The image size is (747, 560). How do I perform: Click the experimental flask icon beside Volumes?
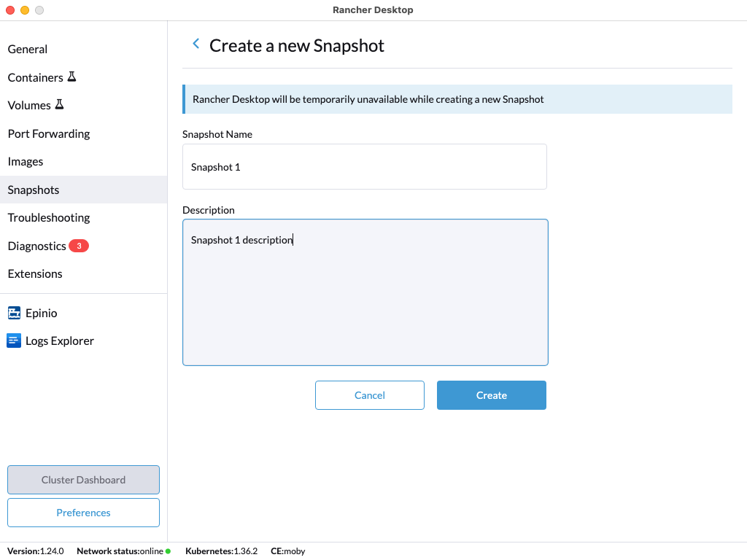coord(60,104)
